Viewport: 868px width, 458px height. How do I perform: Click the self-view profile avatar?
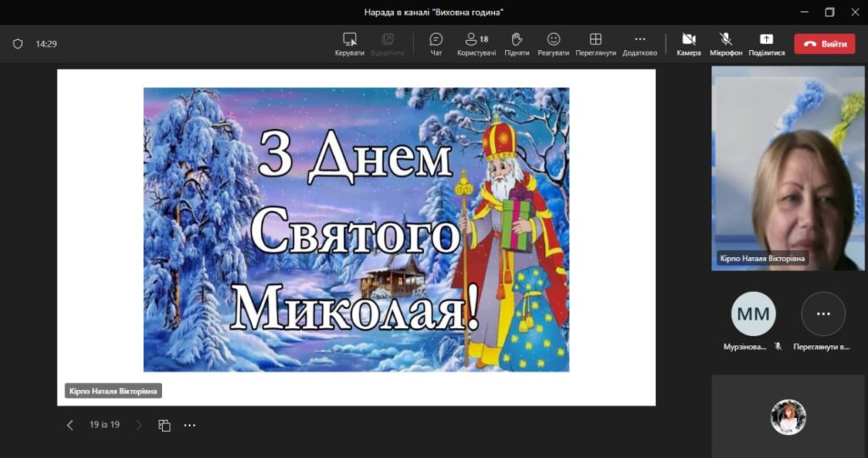787,416
